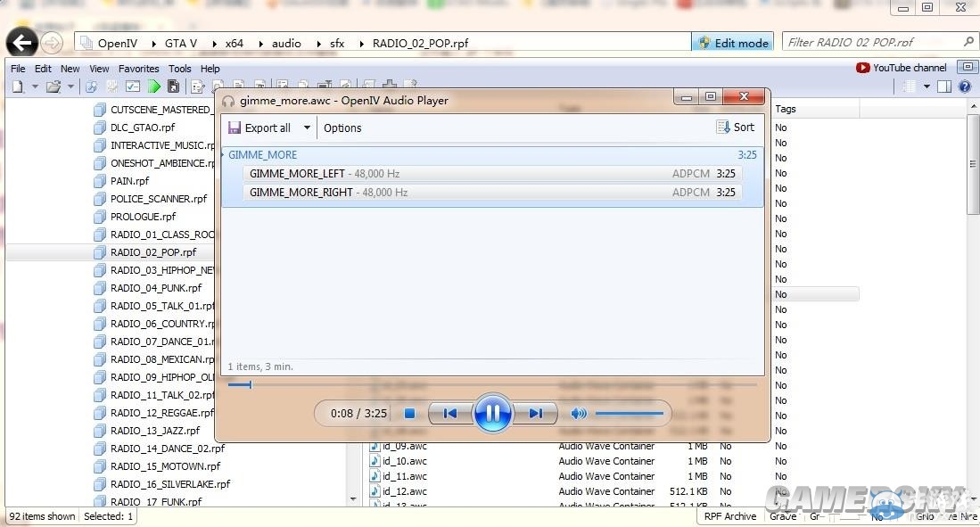Screen dimensions: 980x527
Task: Click folder icon of PAIN.rpf
Action: (100, 181)
